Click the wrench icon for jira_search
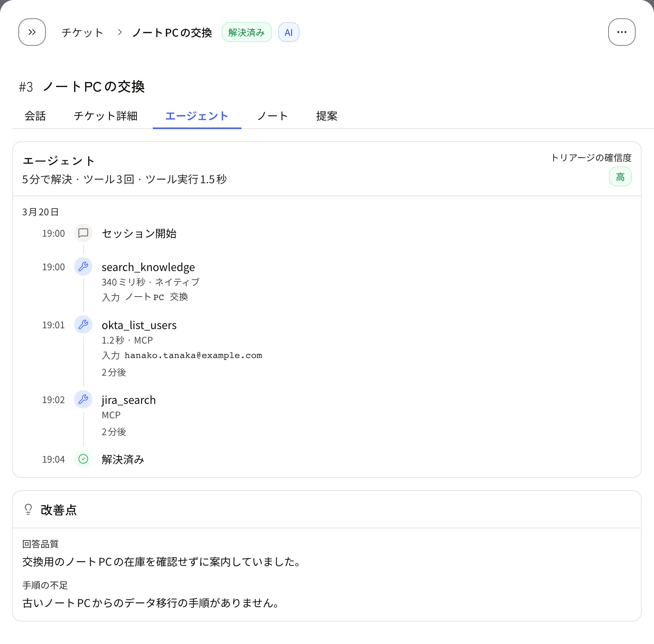 83,399
